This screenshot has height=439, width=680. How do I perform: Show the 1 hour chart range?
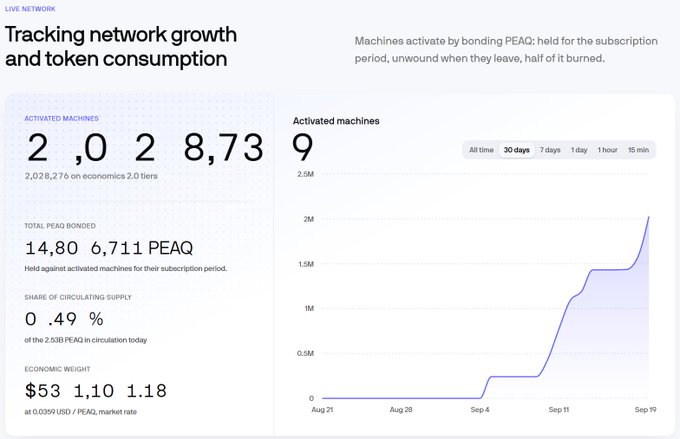(x=607, y=150)
